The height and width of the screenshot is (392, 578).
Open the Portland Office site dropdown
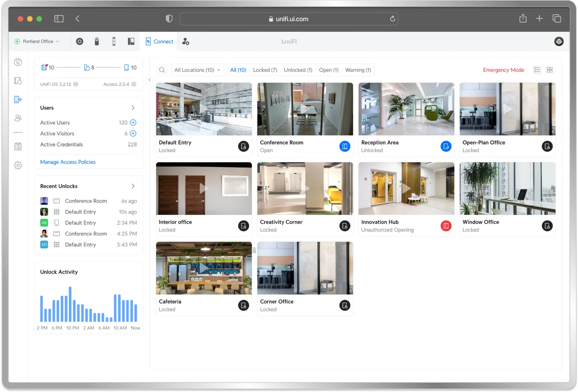37,41
